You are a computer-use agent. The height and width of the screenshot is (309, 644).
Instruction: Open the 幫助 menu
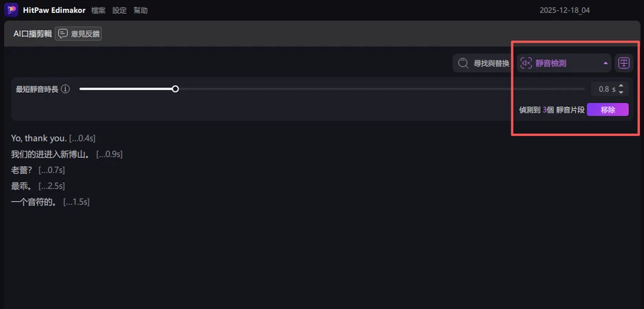click(140, 11)
